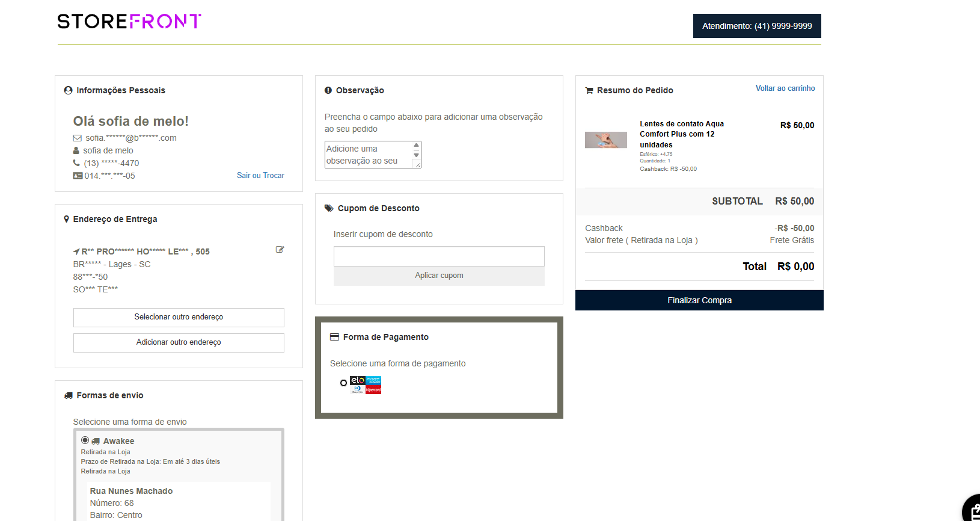Apply the coupon with Aplicar cupom
980x521 pixels.
pos(439,276)
